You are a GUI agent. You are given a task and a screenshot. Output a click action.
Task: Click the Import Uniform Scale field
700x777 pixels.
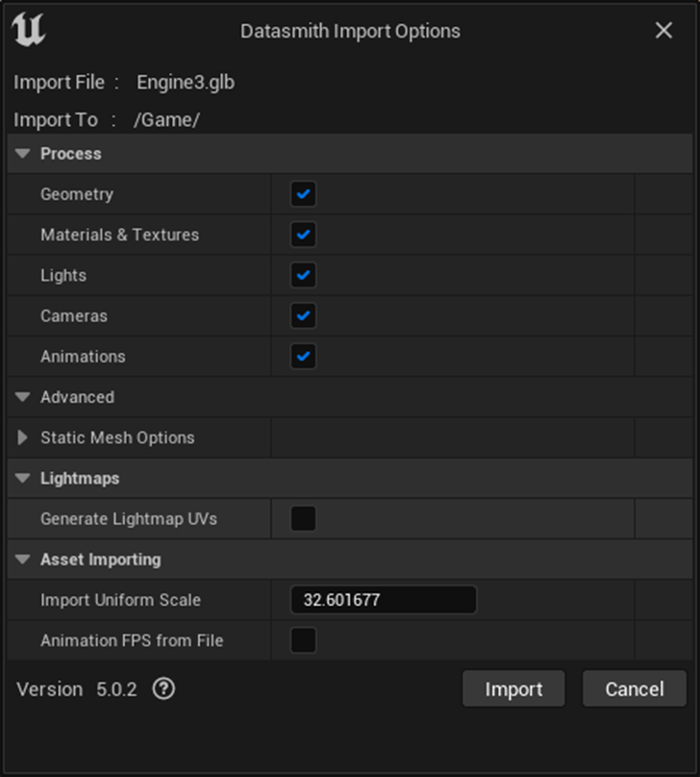pyautogui.click(x=383, y=600)
